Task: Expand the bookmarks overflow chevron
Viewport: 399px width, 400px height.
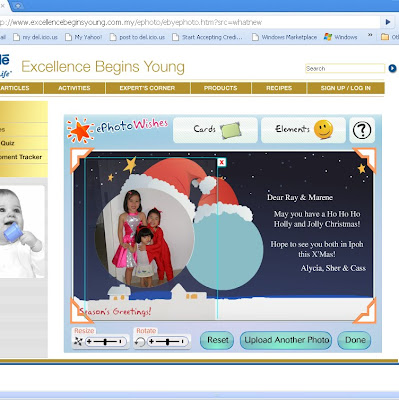Action: (x=370, y=35)
